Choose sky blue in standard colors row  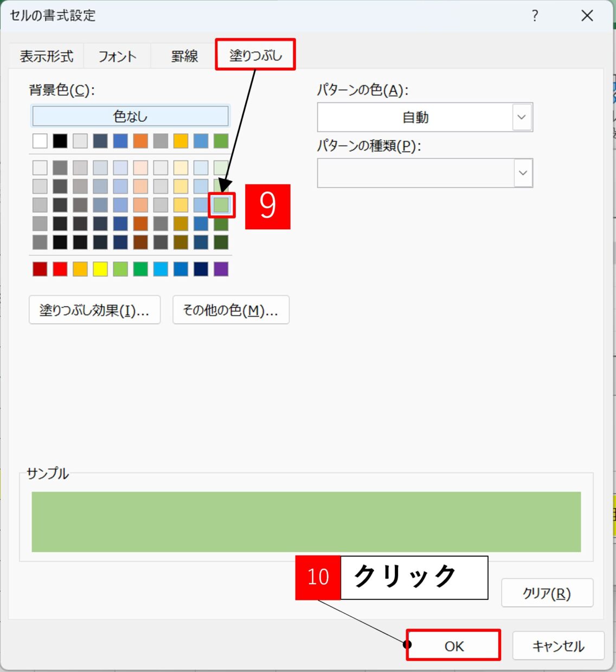(161, 269)
